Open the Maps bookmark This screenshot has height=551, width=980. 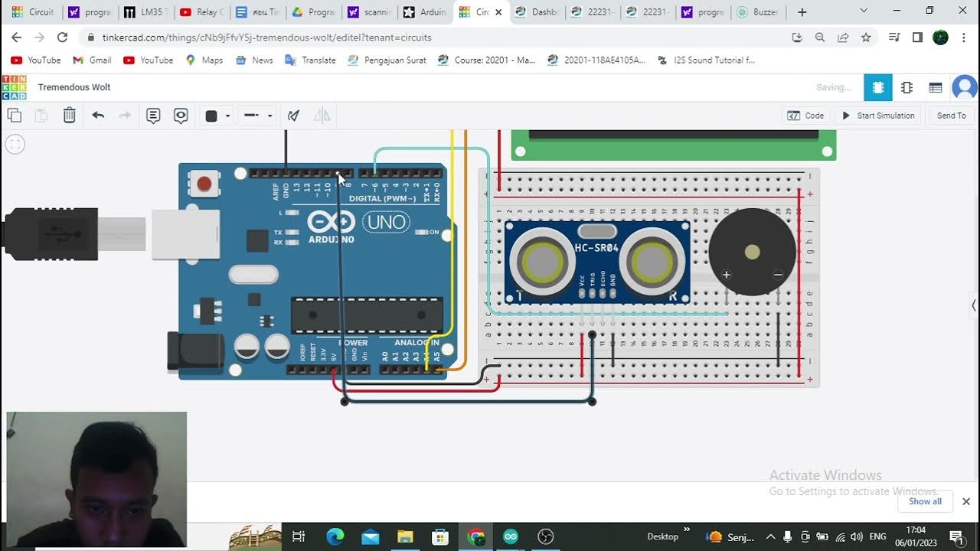204,60
